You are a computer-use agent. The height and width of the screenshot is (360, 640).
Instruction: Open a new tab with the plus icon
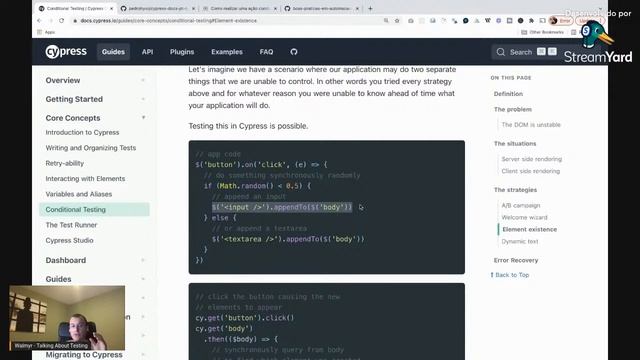point(370,8)
